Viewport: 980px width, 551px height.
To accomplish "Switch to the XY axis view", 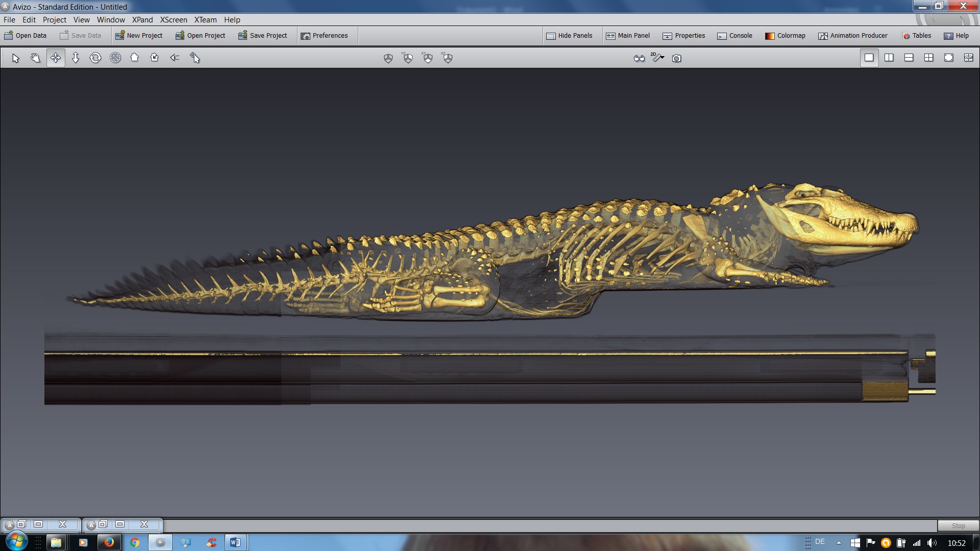I will [x=428, y=58].
